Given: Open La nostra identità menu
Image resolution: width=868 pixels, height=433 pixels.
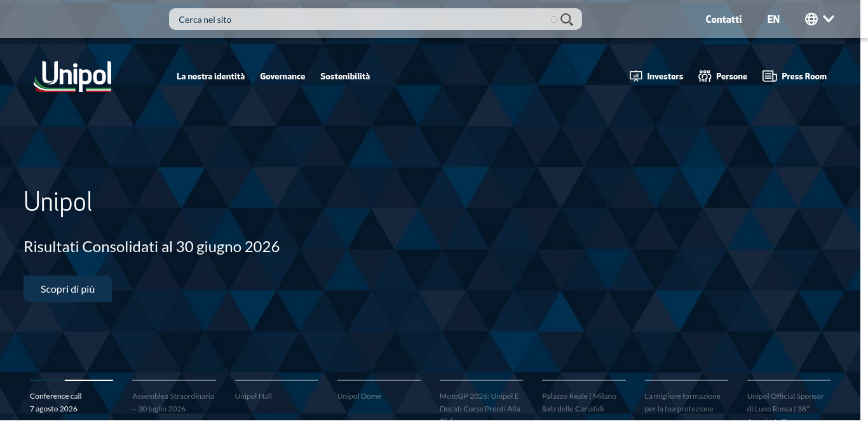Looking at the screenshot, I should (210, 76).
